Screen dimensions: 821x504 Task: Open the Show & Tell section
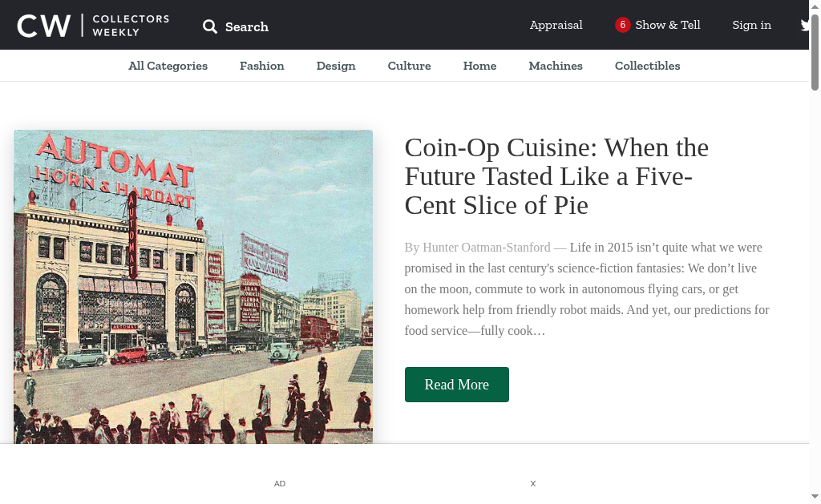click(667, 25)
